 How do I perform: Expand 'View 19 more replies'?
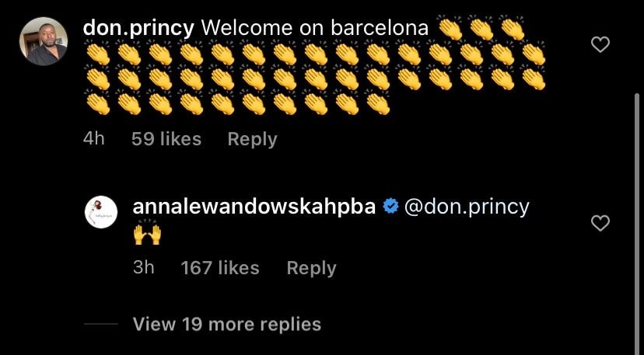[x=226, y=324]
